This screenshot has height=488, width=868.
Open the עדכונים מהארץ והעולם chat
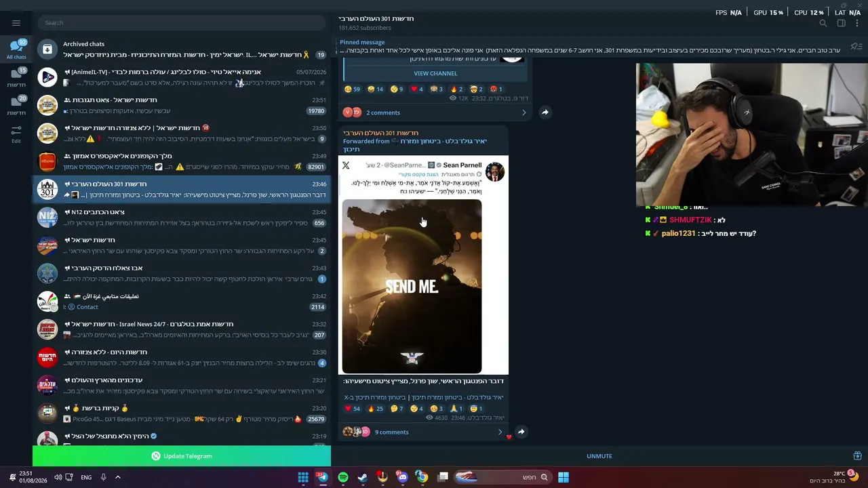pyautogui.click(x=182, y=386)
